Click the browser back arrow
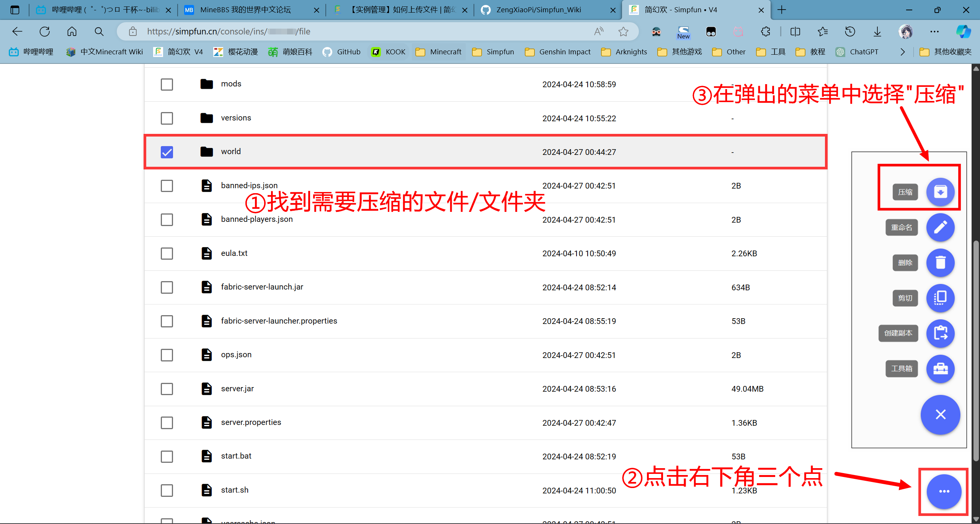980x524 pixels. pos(18,31)
